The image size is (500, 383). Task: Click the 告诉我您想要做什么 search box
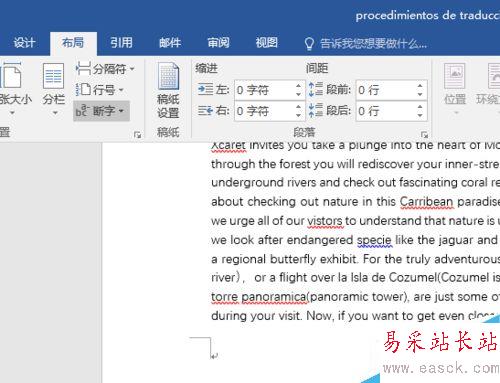[373, 44]
